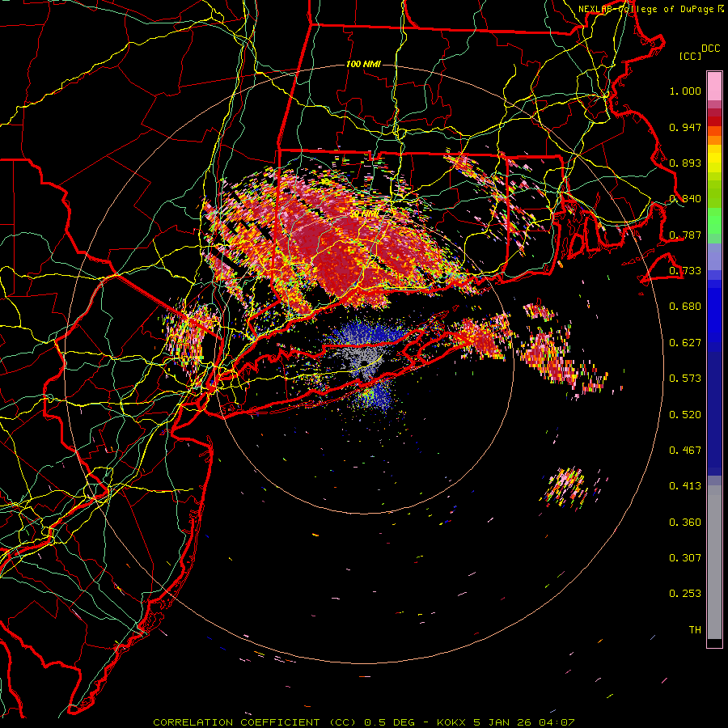Select the 0.467 legend value
This screenshot has height=728, width=728.
point(685,450)
